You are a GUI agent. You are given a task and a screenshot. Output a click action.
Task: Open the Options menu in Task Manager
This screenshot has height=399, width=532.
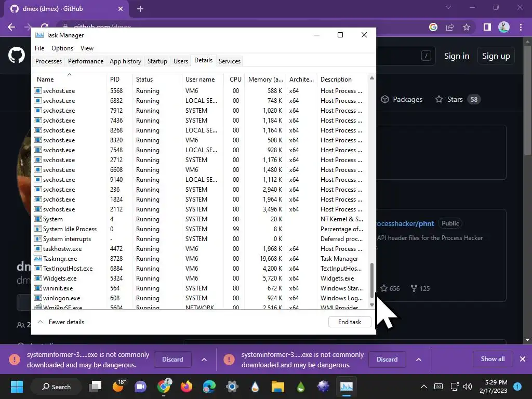coord(62,48)
